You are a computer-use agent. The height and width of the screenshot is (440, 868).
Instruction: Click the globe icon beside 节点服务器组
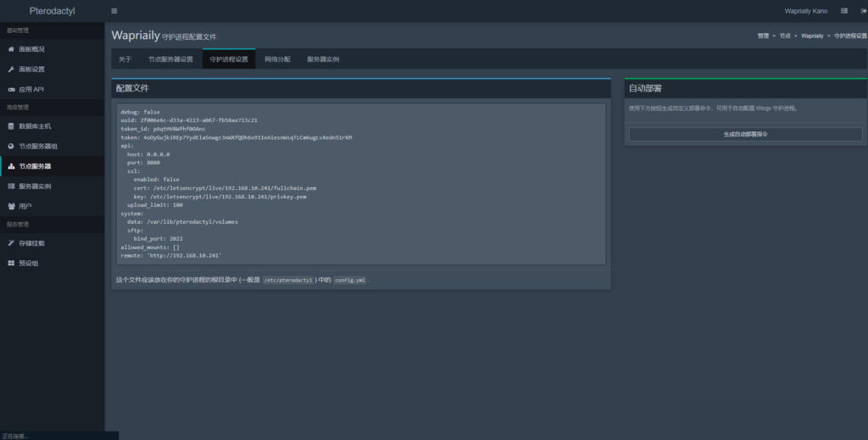click(11, 146)
